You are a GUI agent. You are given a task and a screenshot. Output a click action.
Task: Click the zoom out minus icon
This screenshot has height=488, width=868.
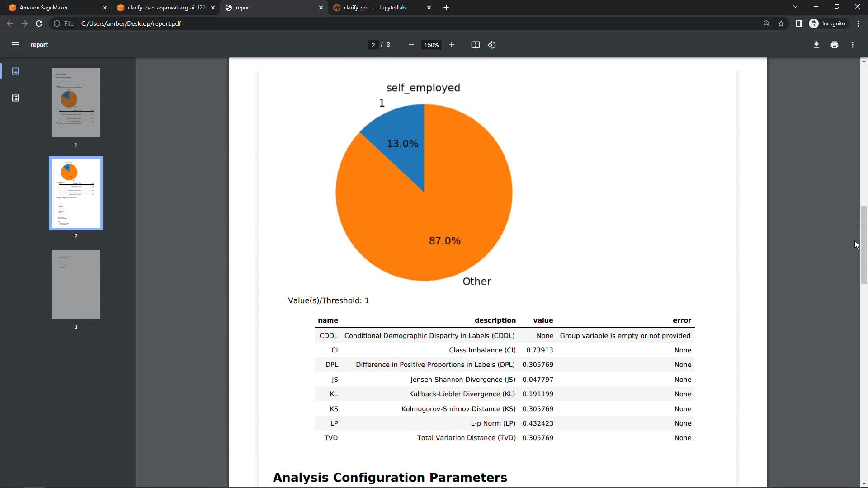[411, 45]
